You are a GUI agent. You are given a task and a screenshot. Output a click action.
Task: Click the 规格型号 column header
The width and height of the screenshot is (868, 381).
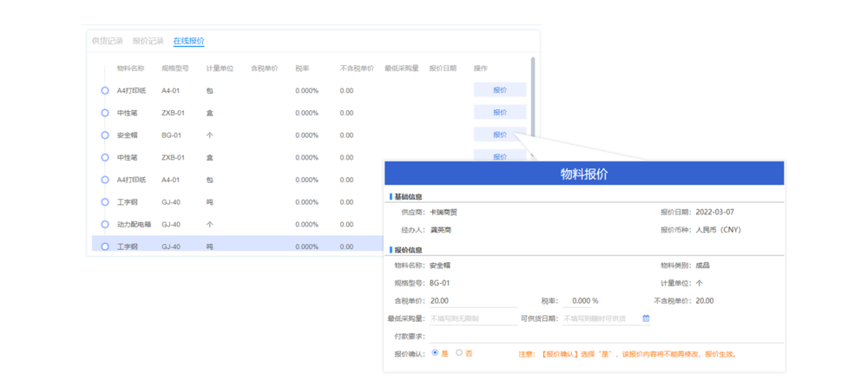coord(175,69)
